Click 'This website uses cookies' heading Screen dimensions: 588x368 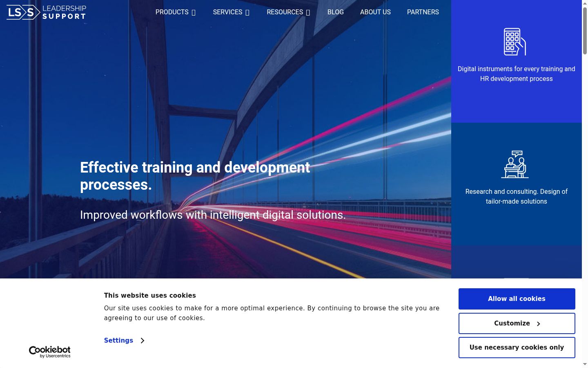150,296
